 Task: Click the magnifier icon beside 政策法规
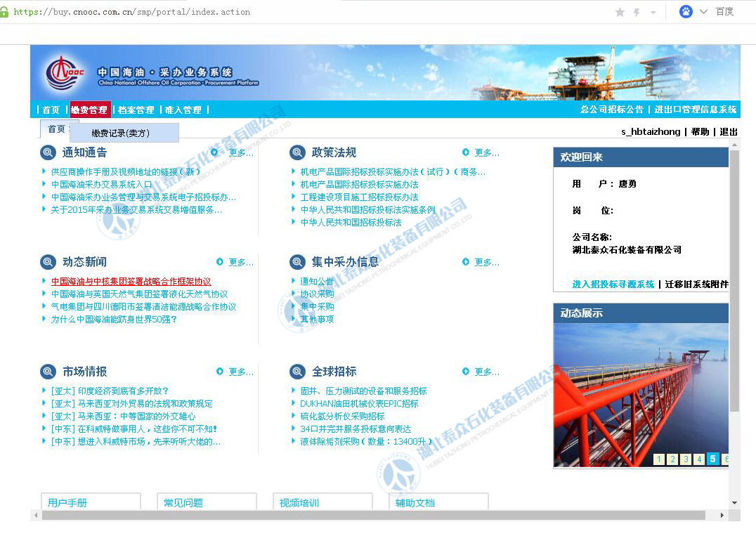click(x=297, y=153)
